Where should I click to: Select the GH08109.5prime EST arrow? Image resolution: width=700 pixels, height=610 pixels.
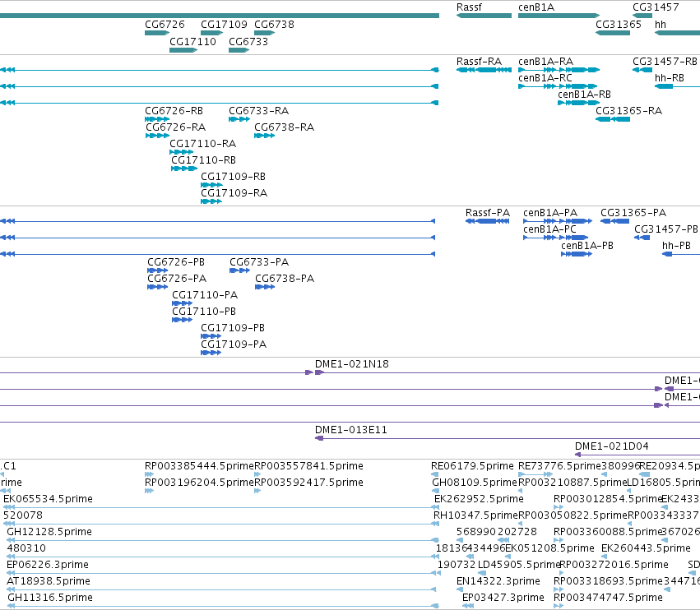(x=436, y=492)
